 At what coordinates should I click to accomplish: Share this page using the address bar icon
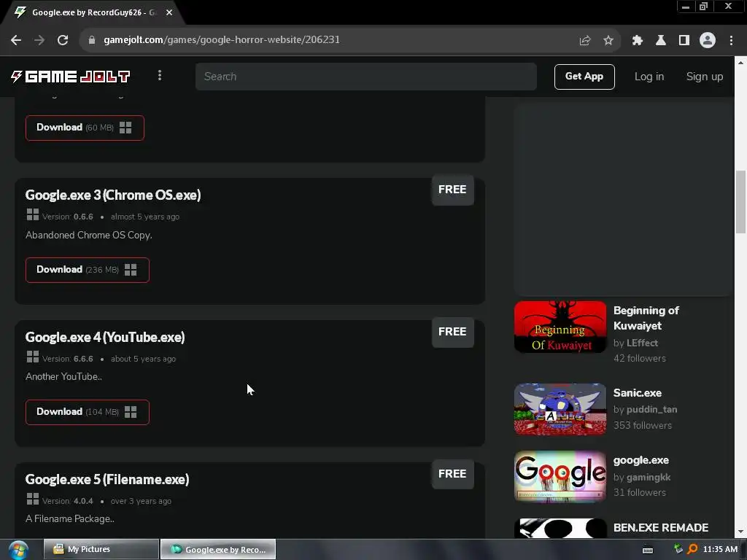(x=585, y=40)
